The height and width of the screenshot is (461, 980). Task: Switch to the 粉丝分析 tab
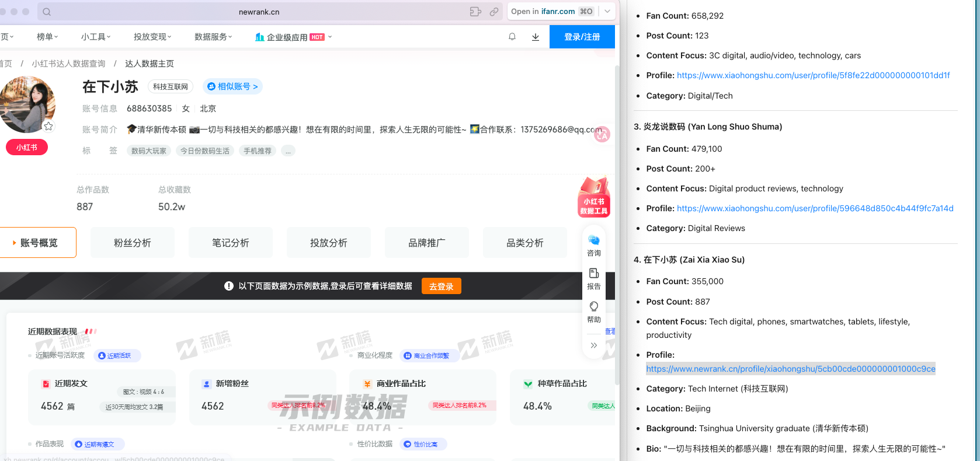[133, 243]
